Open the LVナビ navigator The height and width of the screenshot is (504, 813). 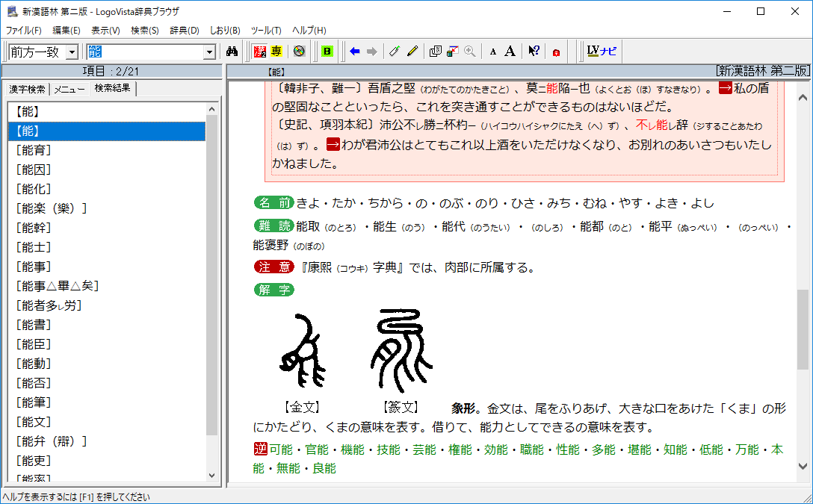[602, 52]
